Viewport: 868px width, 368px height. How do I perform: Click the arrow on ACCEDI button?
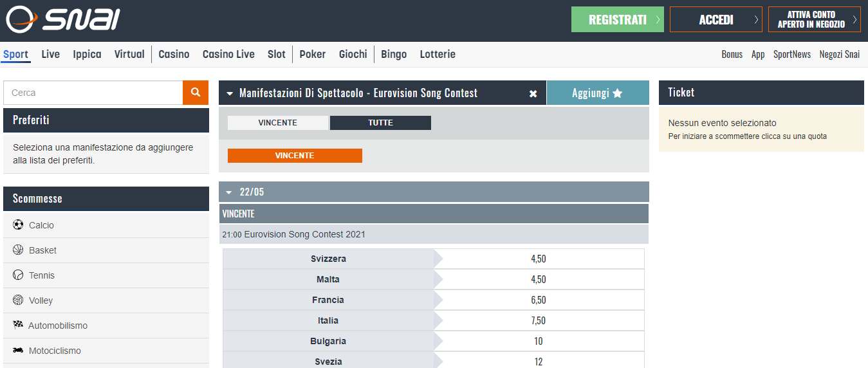[x=756, y=19]
